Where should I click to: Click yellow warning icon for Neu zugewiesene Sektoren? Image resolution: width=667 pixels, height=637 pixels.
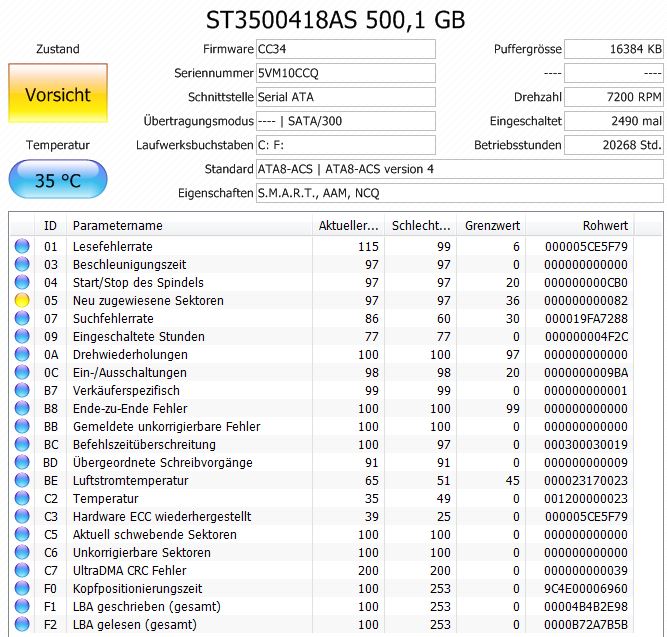pos(22,300)
